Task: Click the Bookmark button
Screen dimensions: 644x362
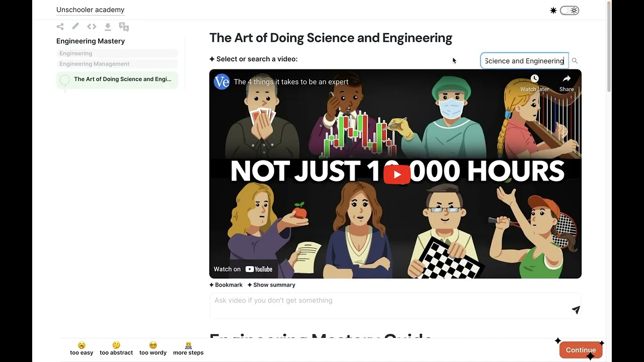Action: pyautogui.click(x=226, y=285)
